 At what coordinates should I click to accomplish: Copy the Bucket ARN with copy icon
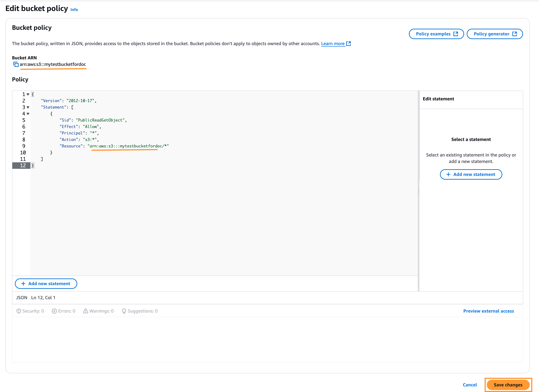(16, 64)
